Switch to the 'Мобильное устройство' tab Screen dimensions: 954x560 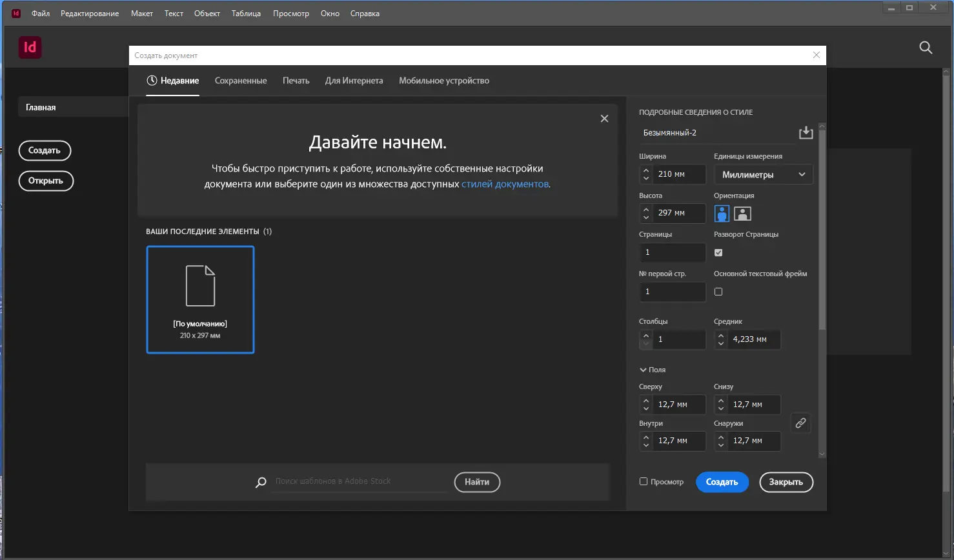444,81
